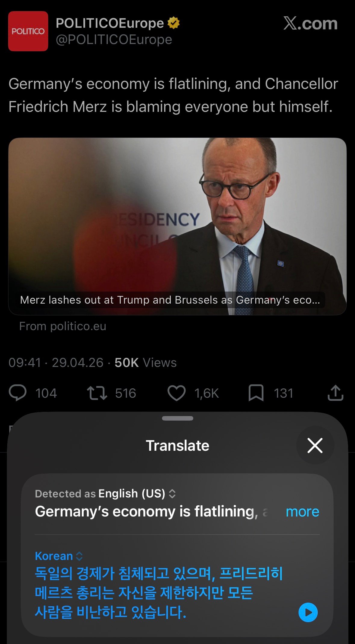Select the Korean translated text

pos(159,593)
